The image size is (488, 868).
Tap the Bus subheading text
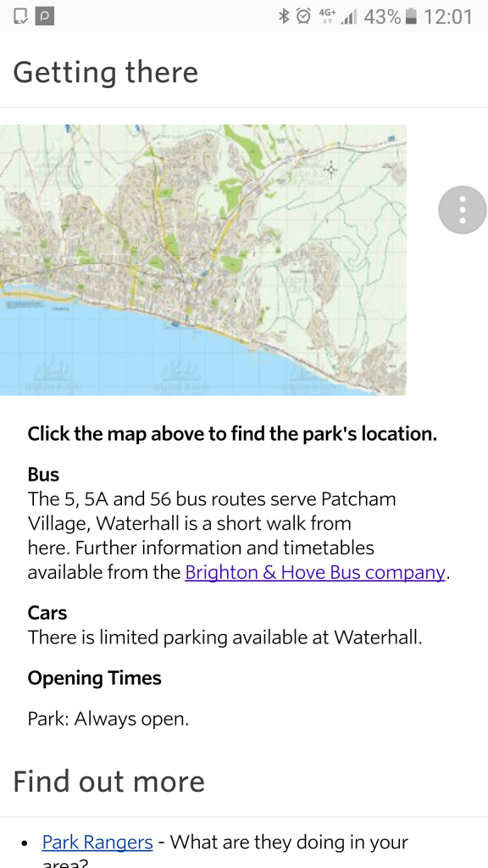coord(44,475)
